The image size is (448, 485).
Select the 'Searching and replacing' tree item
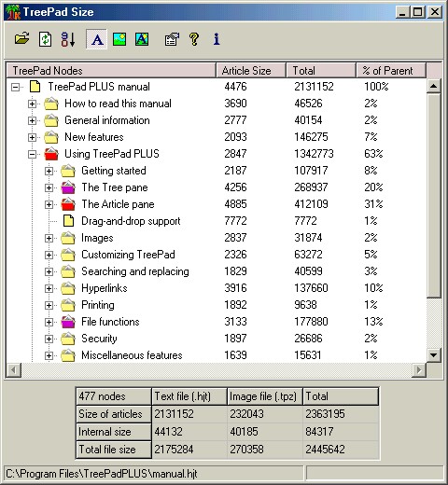point(135,271)
